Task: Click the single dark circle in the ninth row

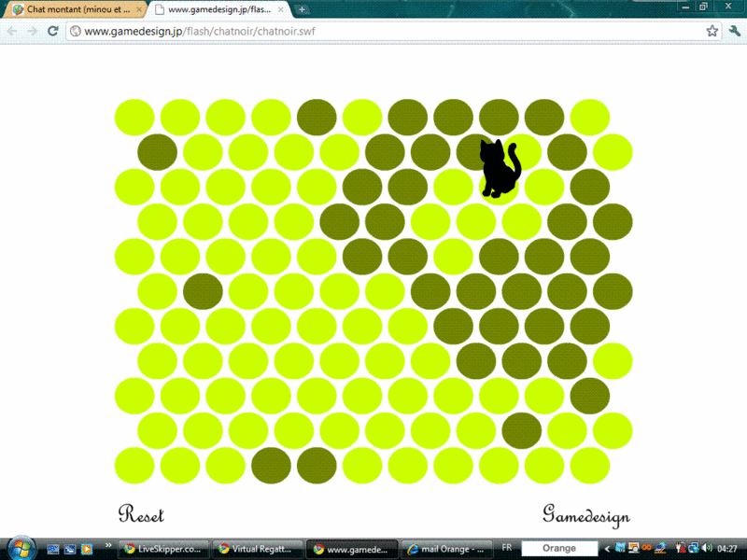Action: click(x=590, y=396)
